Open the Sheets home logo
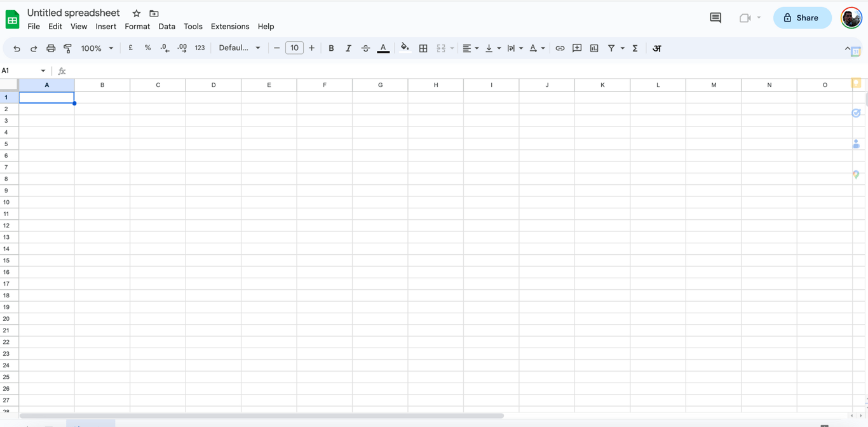The image size is (868, 427). click(x=12, y=20)
